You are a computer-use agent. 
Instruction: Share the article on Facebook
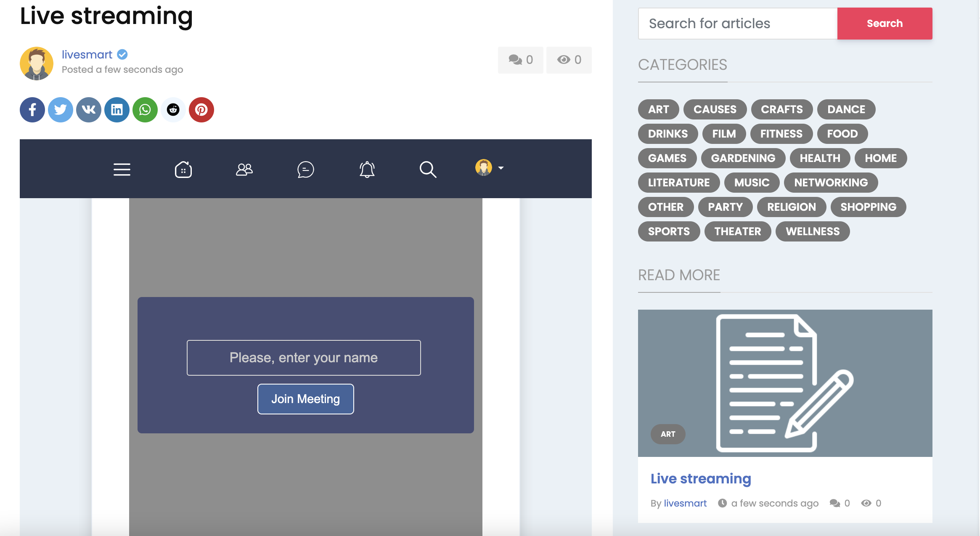tap(32, 110)
